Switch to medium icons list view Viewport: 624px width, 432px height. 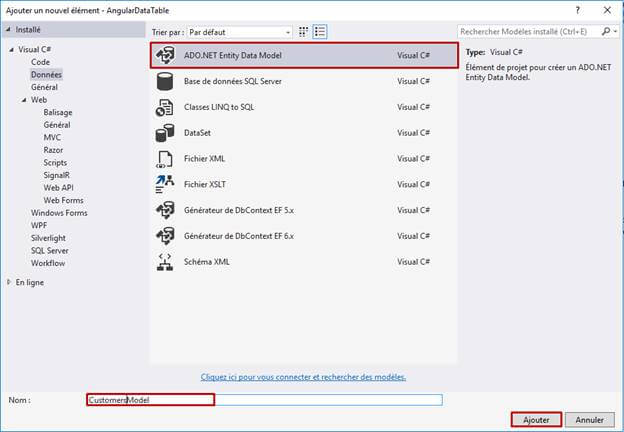click(x=320, y=32)
